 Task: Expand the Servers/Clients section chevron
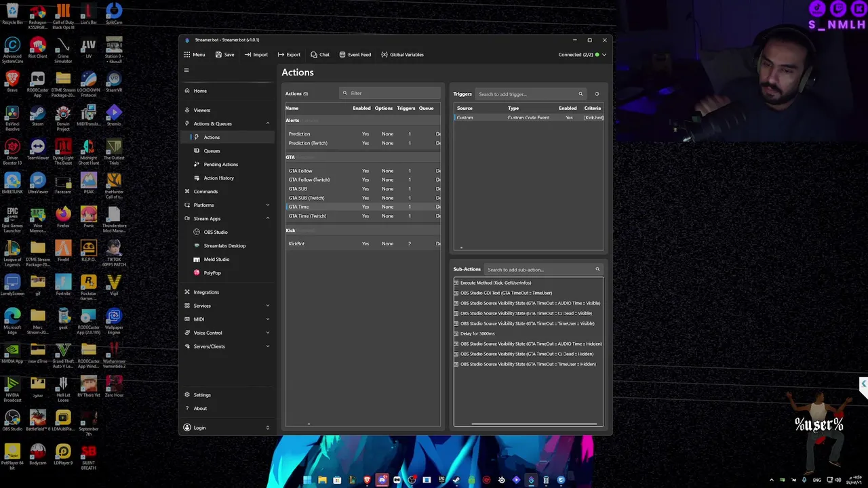click(x=267, y=346)
